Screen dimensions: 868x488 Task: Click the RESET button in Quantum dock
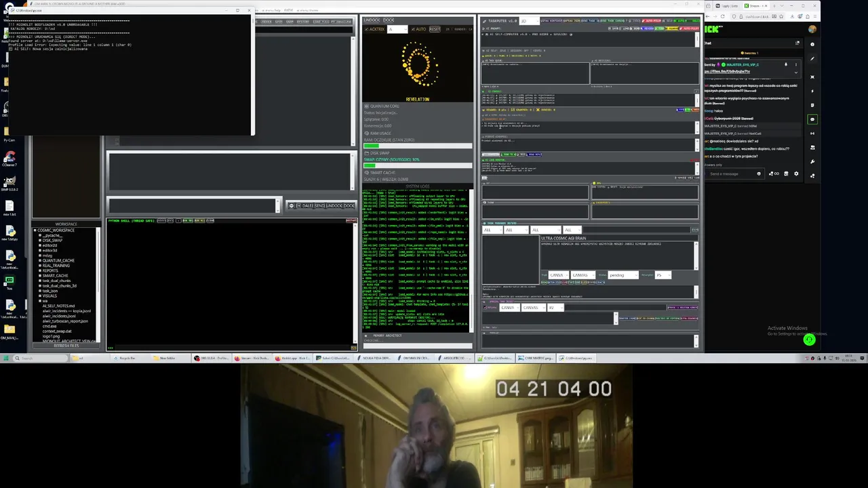[435, 29]
